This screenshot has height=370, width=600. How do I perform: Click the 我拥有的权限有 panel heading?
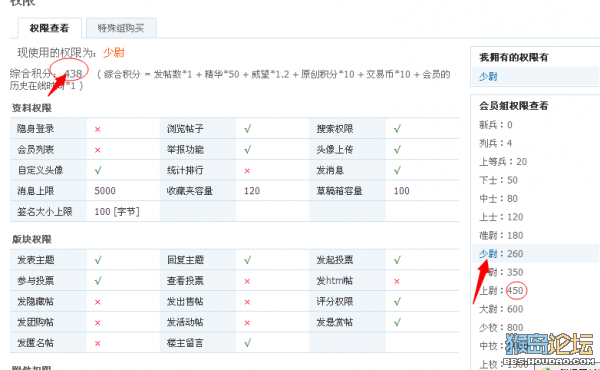pyautogui.click(x=514, y=57)
